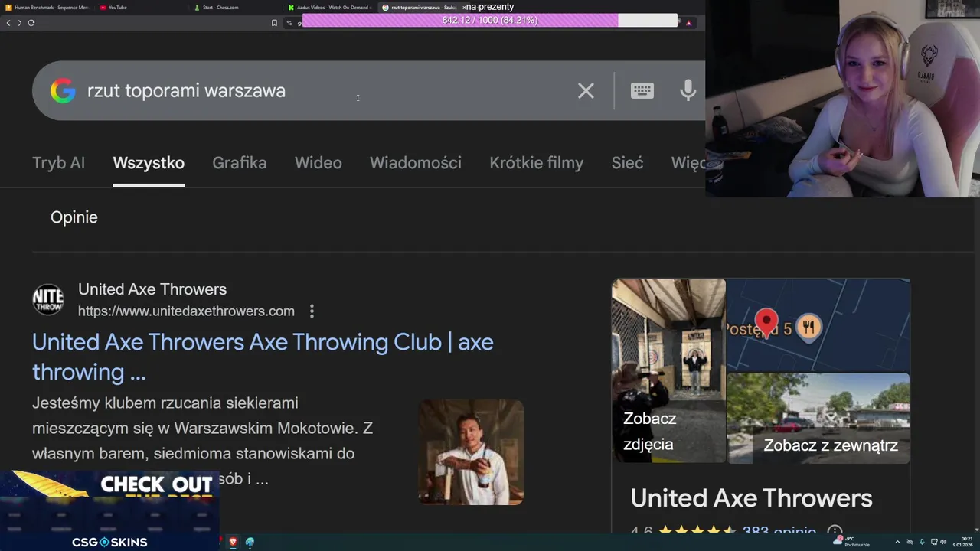Screen dimensions: 980x551
Task: Switch to the Grafika results tab
Action: 240,163
